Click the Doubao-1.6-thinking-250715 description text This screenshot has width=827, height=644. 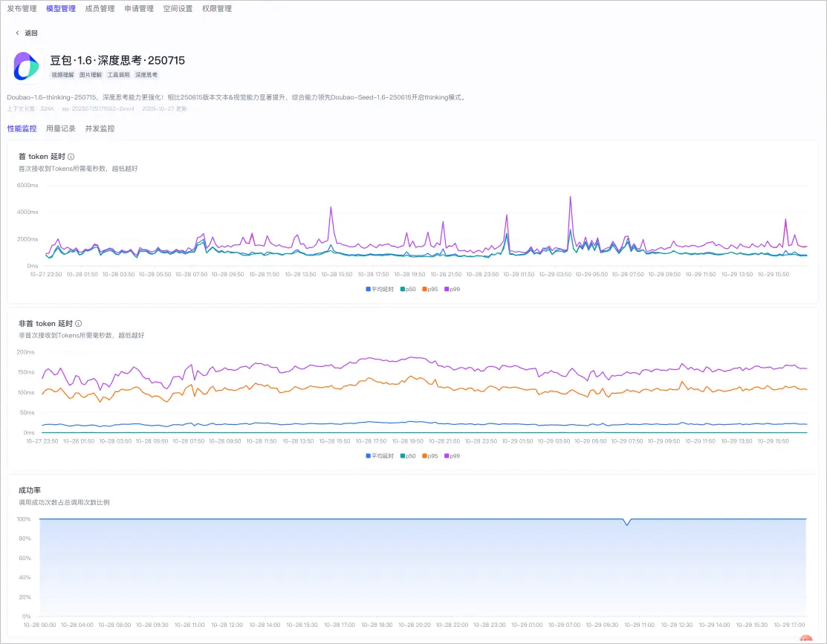tap(236, 97)
